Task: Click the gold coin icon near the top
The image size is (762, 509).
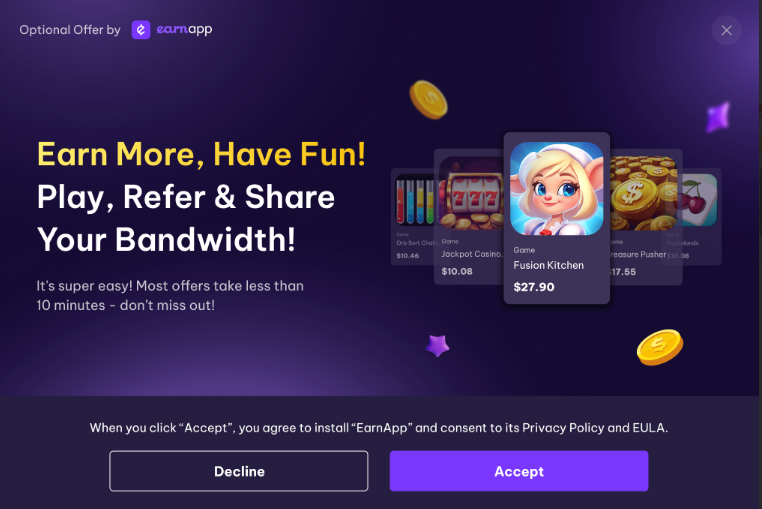Action: 428,100
